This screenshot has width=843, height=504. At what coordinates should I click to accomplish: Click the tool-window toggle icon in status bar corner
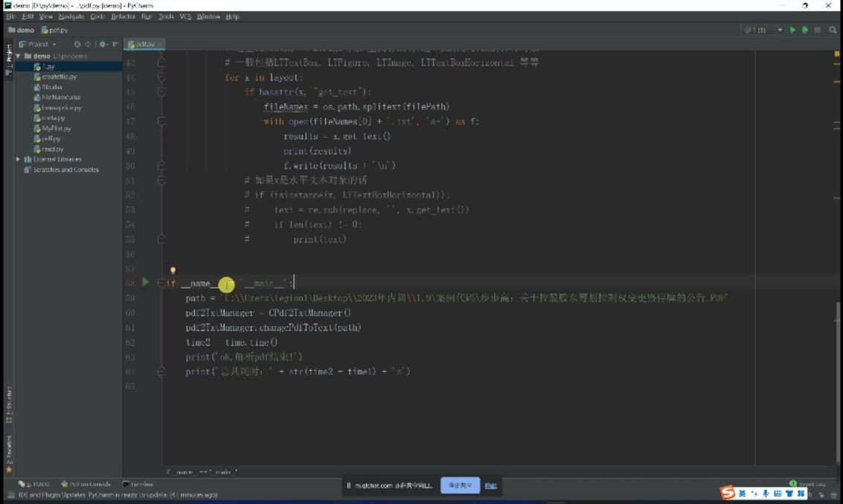click(x=10, y=495)
